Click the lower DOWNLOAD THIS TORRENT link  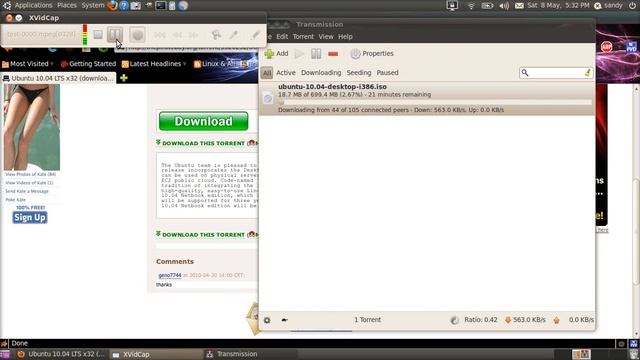(204, 235)
